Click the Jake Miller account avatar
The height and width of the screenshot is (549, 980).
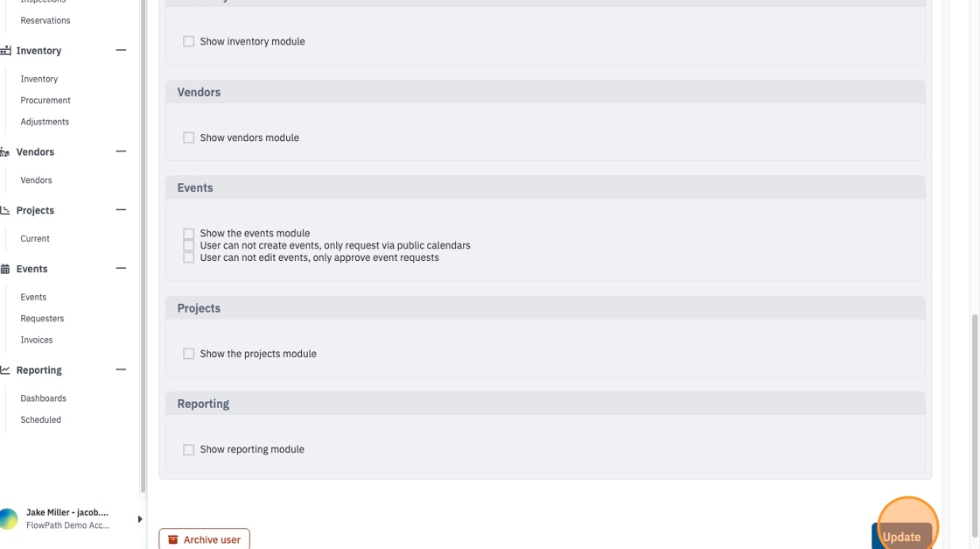click(x=8, y=519)
